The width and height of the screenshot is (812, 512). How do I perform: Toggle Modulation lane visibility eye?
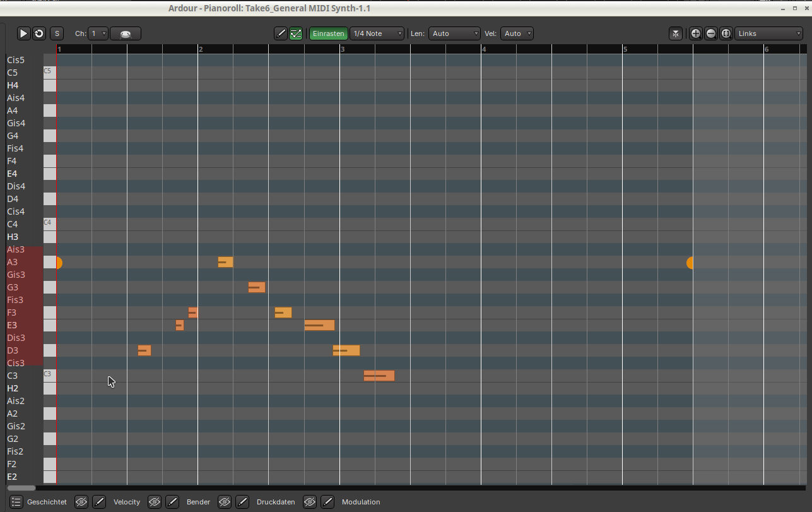pos(310,502)
